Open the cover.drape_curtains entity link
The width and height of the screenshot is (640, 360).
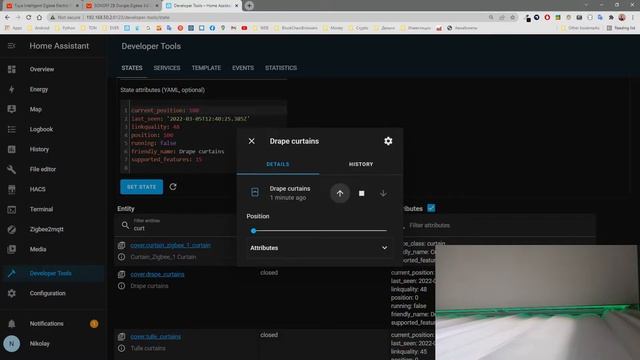point(157,274)
